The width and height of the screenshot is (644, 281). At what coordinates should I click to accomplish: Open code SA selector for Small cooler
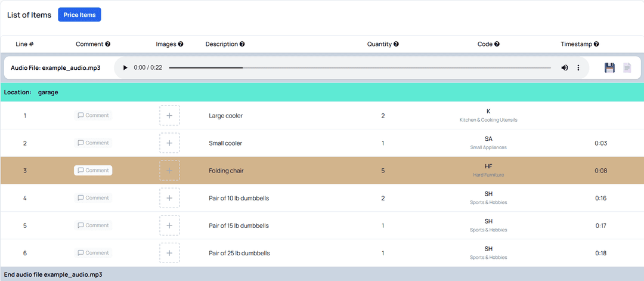click(x=488, y=143)
